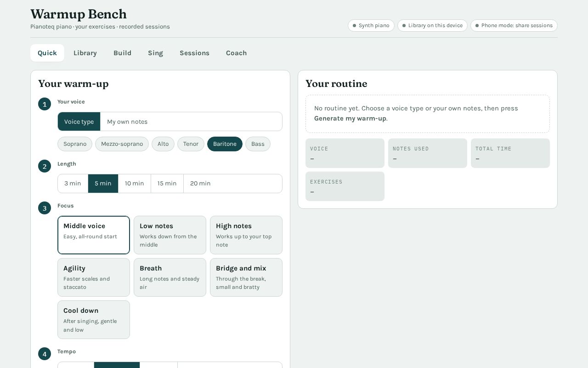Select the Low notes focus card

coord(170,235)
